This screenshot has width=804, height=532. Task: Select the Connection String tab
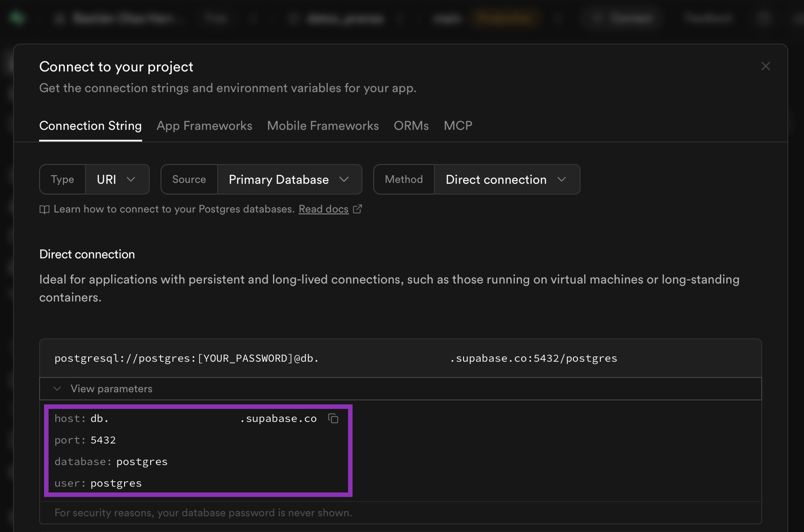click(x=90, y=126)
